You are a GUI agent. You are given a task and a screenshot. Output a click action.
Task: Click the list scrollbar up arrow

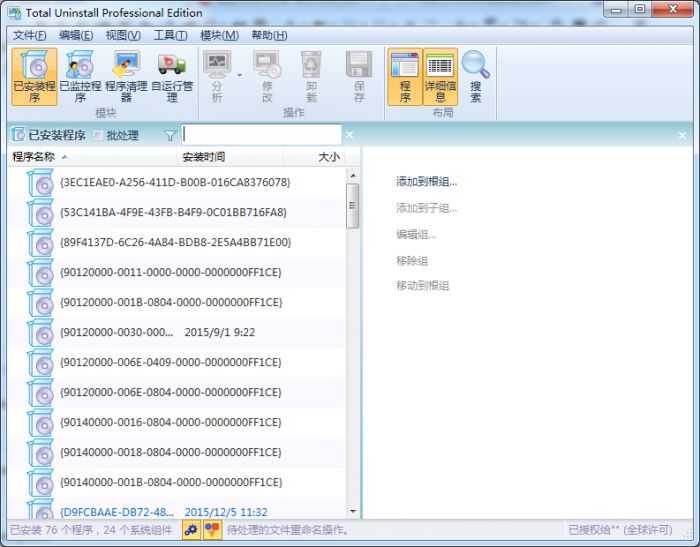pos(353,175)
